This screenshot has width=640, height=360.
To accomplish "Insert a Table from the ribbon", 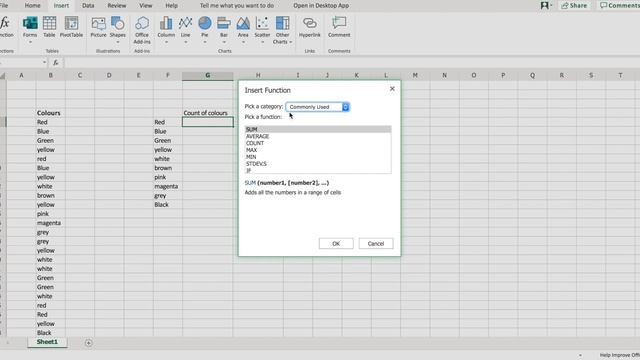I will [49, 27].
